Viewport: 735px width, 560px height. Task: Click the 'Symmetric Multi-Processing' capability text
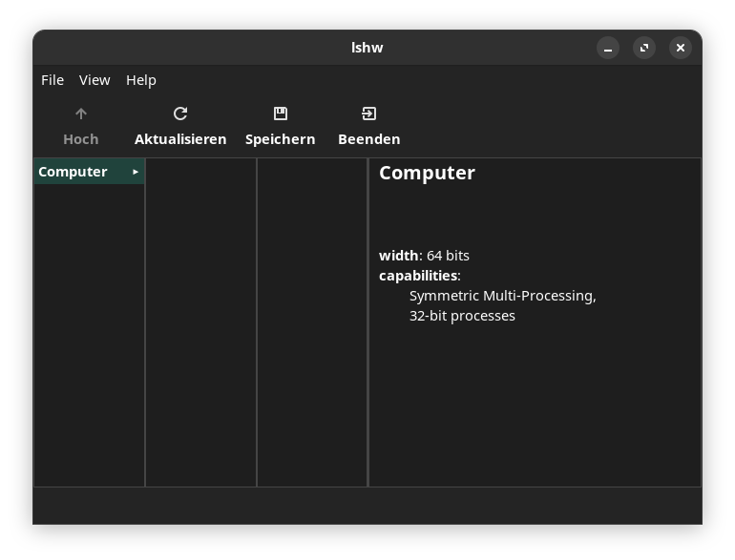pos(502,296)
